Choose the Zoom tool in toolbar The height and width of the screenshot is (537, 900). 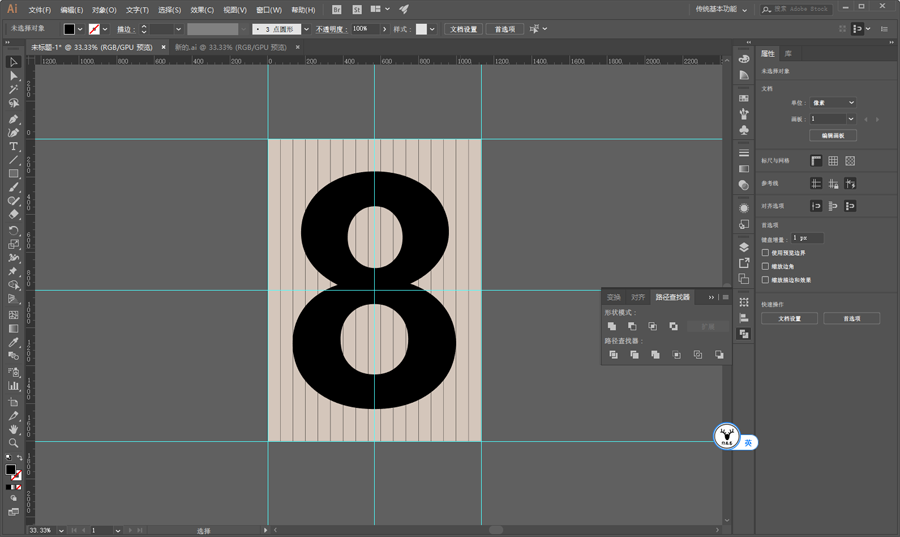pyautogui.click(x=13, y=443)
